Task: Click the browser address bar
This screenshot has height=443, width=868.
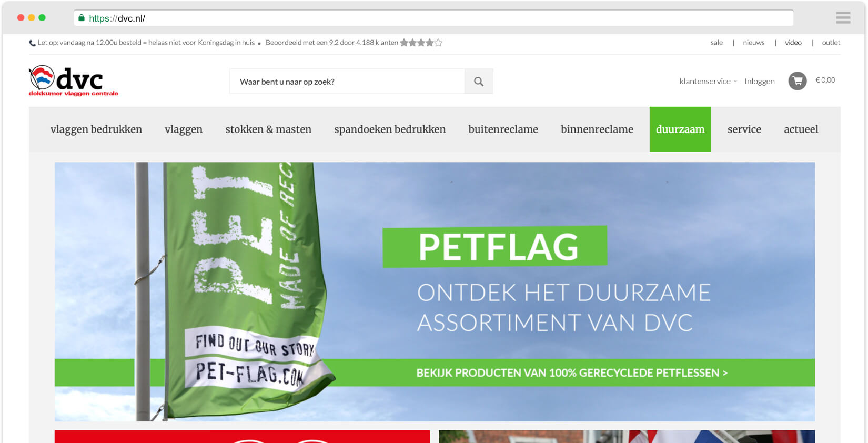Action: [x=433, y=18]
